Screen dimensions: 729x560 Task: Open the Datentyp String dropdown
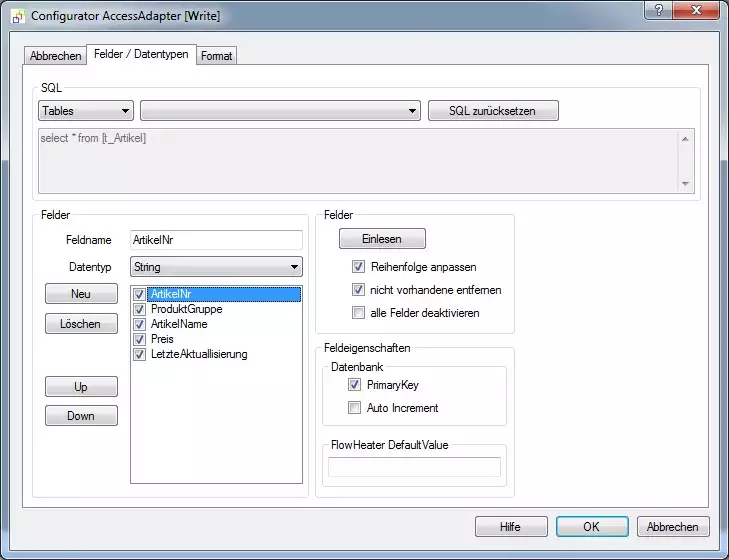tap(216, 267)
